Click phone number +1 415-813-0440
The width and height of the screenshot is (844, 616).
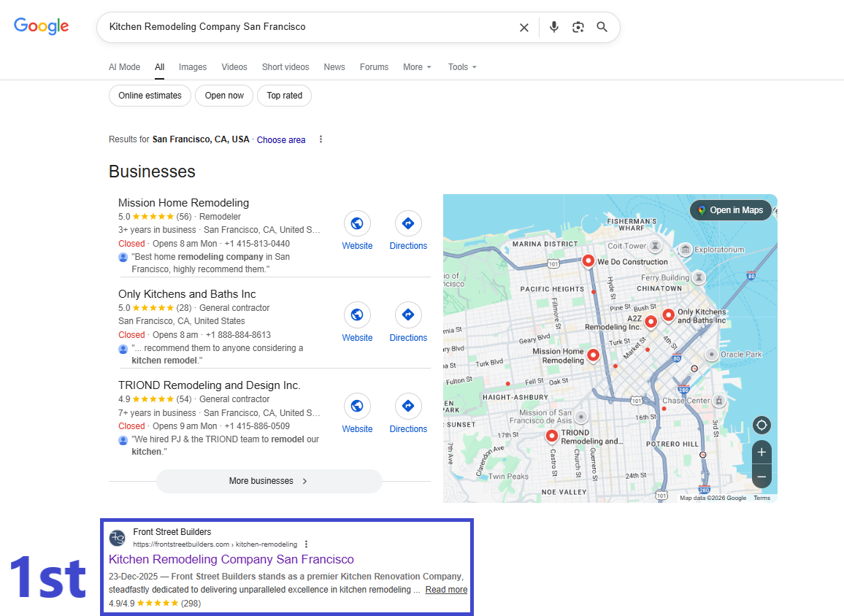(x=257, y=244)
